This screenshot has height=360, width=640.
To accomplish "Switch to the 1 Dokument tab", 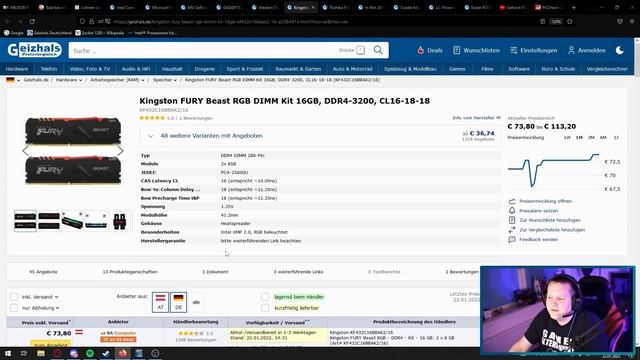I will (215, 271).
